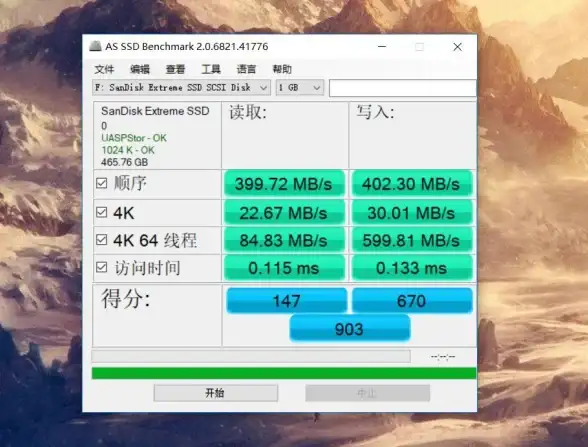Viewport: 588px width, 447px height.
Task: Click the 1024 K - OK alignment text
Action: pos(128,150)
